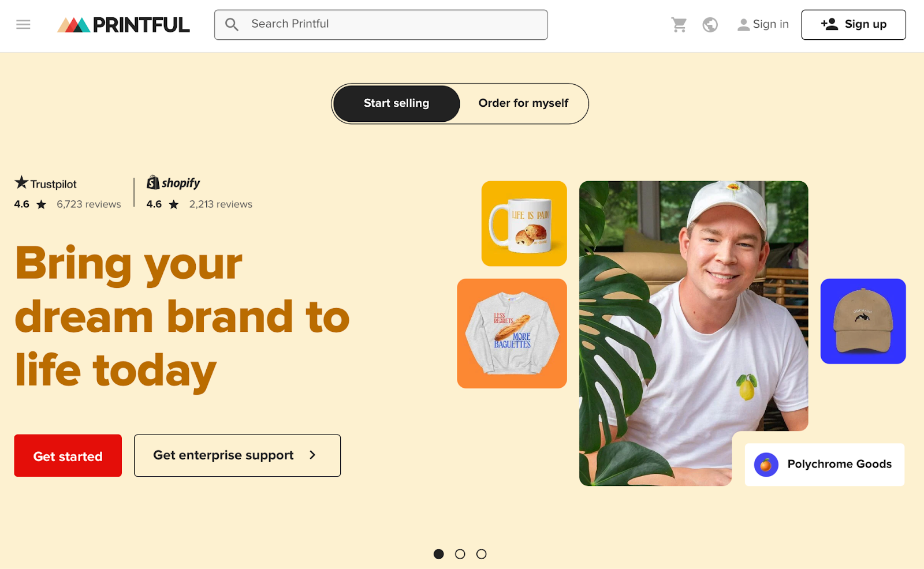The height and width of the screenshot is (569, 924).
Task: Go to the third carousel slide dot
Action: pos(481,554)
